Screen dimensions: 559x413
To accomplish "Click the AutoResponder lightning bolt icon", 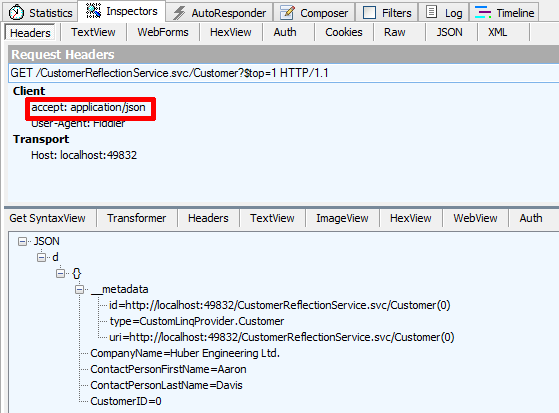I will point(179,13).
